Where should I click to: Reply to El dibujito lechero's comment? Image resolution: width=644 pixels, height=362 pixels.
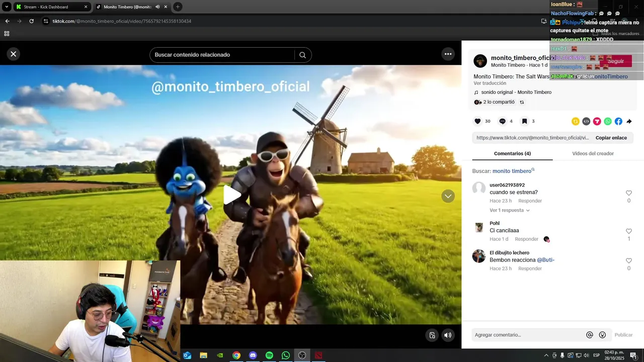click(x=530, y=268)
